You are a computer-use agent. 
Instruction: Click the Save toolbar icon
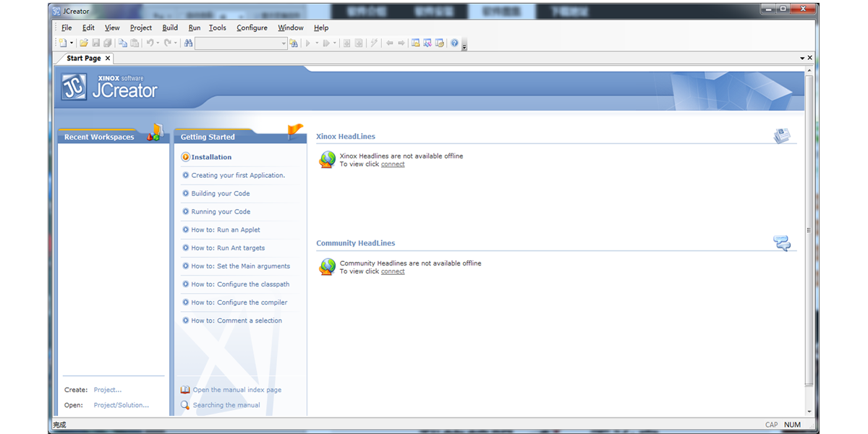point(95,43)
